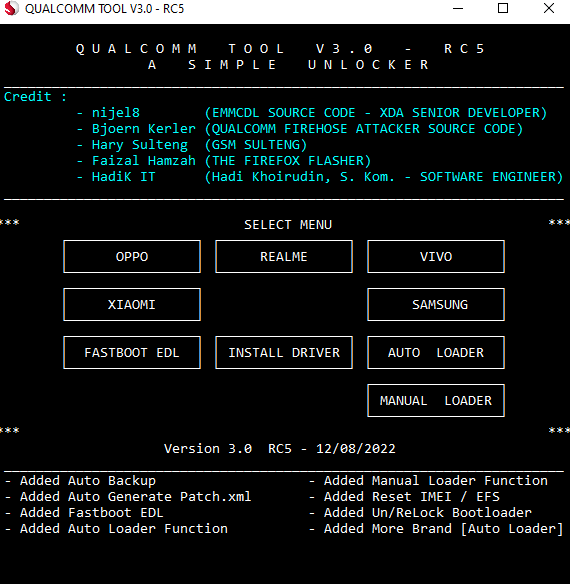Click the '(GSM SULTENG)' text

(256, 145)
